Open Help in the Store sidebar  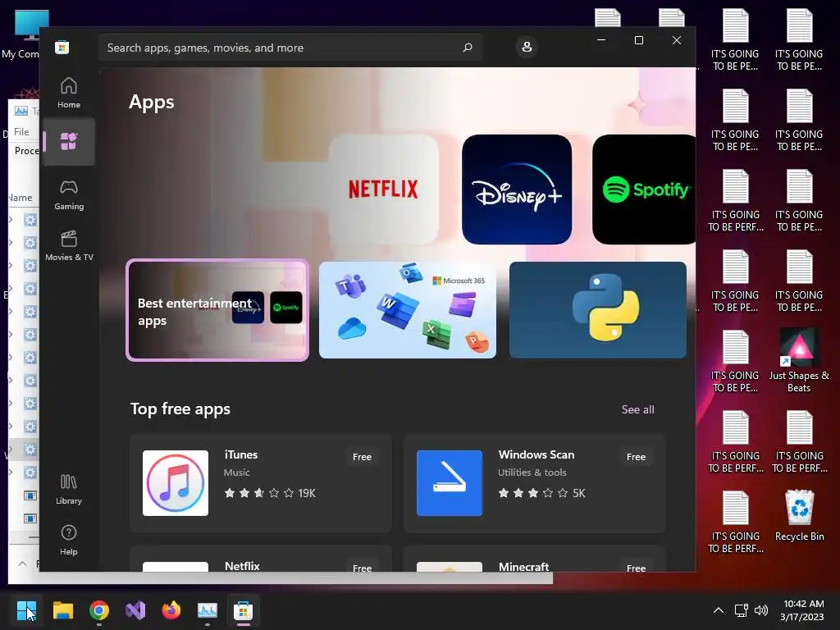click(x=69, y=540)
